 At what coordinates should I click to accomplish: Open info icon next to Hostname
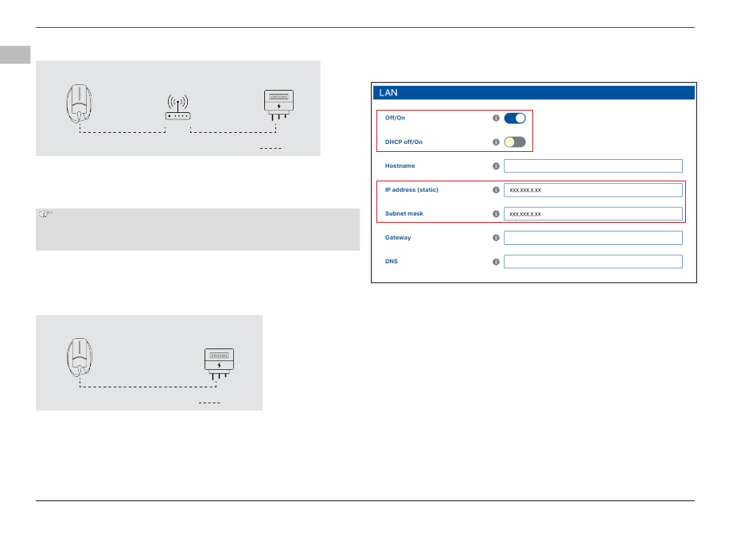496,165
